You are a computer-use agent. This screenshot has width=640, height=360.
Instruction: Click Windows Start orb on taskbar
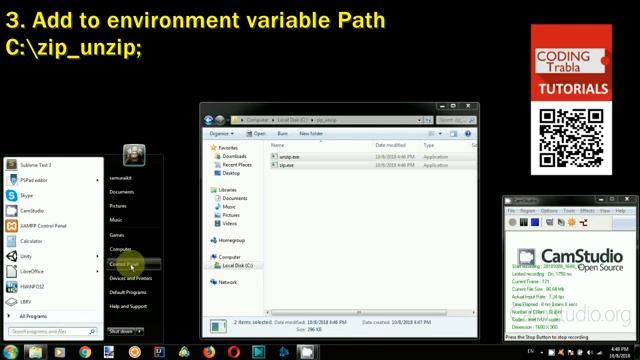[10, 352]
